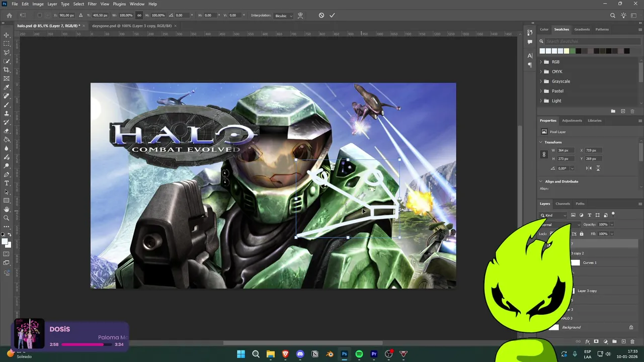Toggle the shape layer filter
Image resolution: width=644 pixels, height=362 pixels.
598,215
